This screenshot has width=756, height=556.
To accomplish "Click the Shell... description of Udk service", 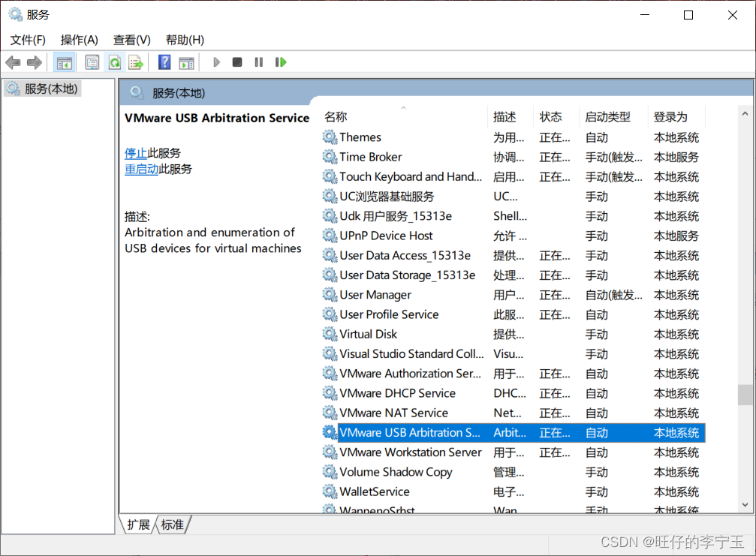I will point(510,216).
